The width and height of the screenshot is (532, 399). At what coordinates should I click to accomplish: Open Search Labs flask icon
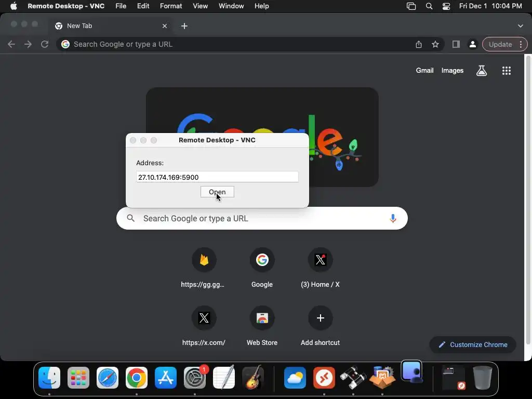(x=482, y=70)
